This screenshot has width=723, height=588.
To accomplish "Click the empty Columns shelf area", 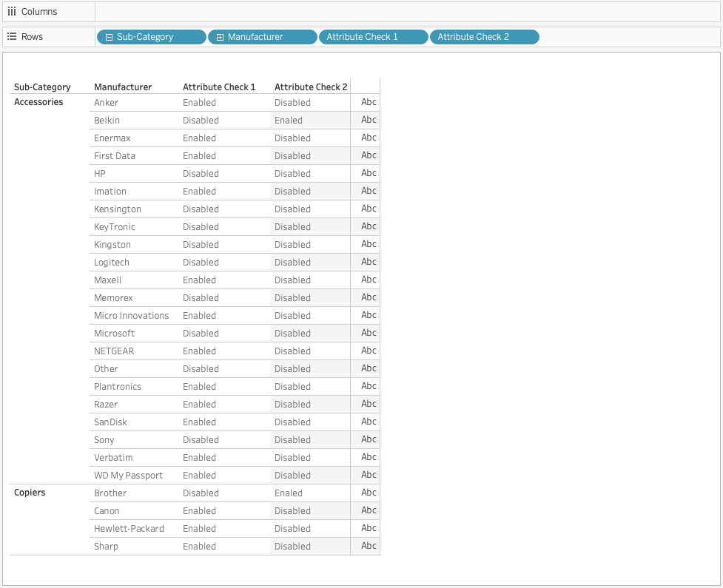I will pos(407,12).
